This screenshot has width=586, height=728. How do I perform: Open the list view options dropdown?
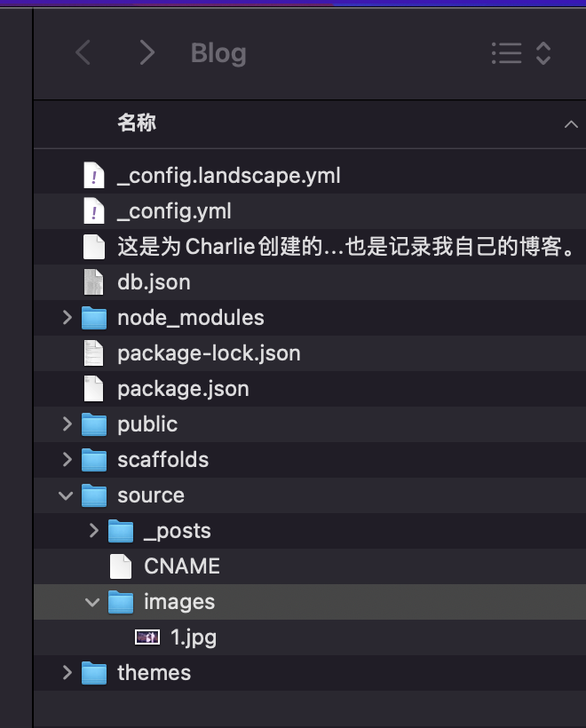[x=522, y=53]
